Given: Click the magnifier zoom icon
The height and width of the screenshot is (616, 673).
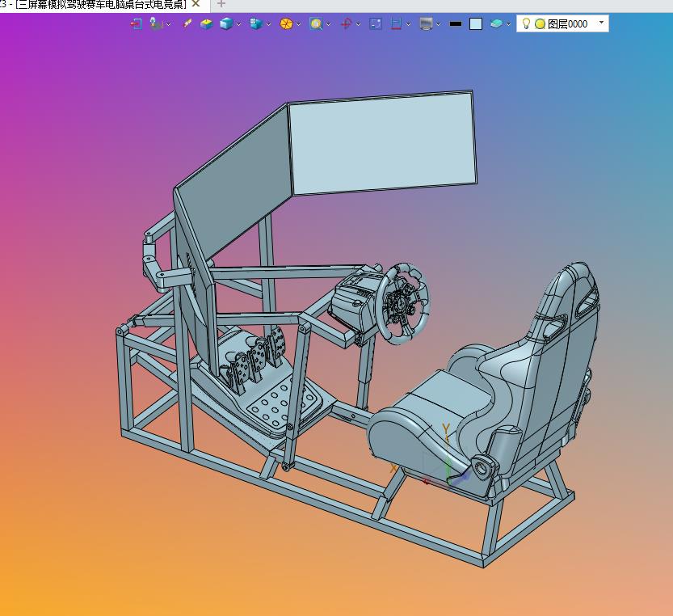Looking at the screenshot, I should click(316, 23).
